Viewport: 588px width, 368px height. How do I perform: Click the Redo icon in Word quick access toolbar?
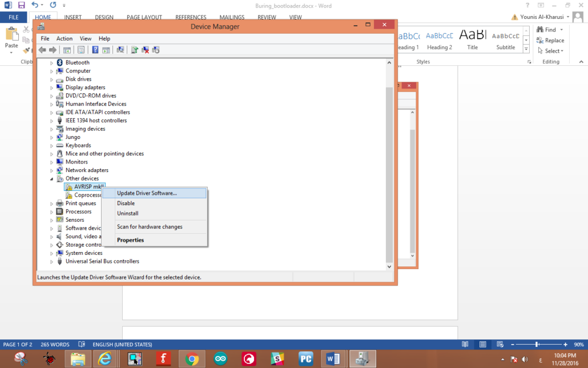(x=53, y=5)
